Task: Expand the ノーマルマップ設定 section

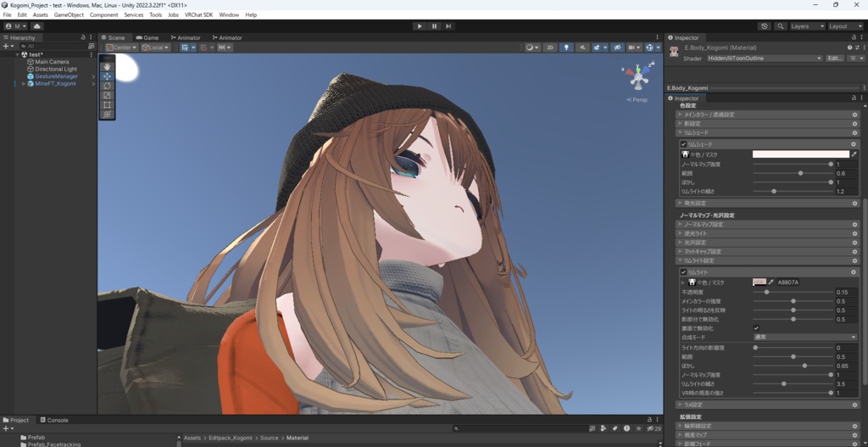Action: (766, 224)
